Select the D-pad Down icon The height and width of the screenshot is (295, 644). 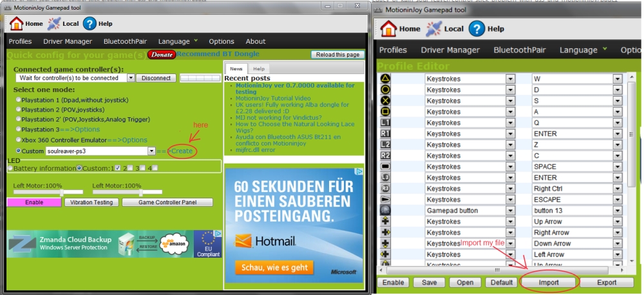point(385,243)
